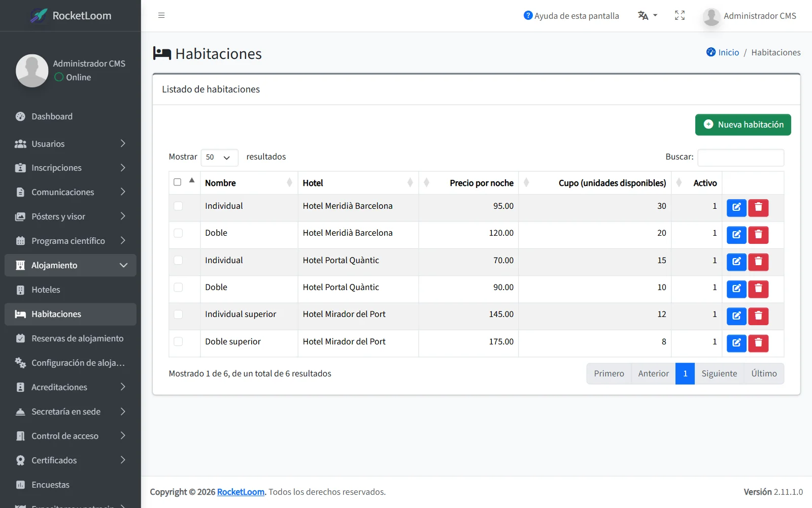Click the fullscreen expand icon
Image resolution: width=812 pixels, height=508 pixels.
click(680, 16)
